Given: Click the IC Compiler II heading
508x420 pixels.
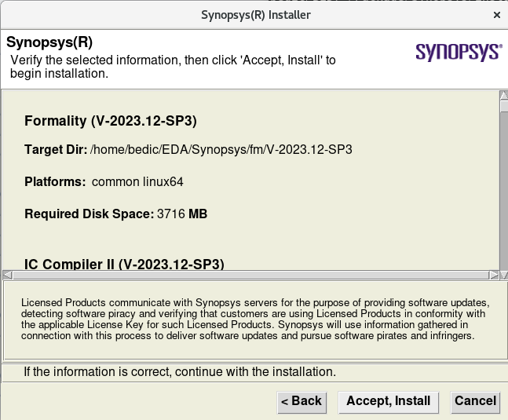Looking at the screenshot, I should (124, 264).
